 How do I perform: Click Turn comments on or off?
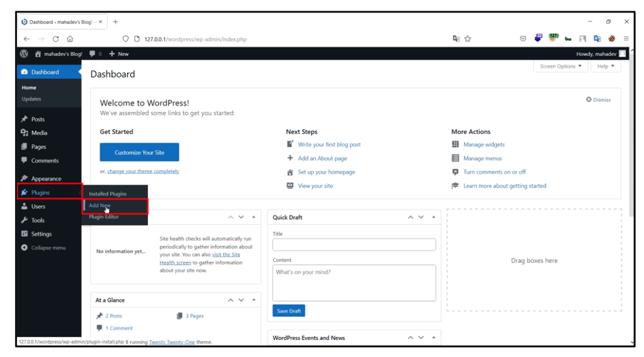tap(494, 172)
